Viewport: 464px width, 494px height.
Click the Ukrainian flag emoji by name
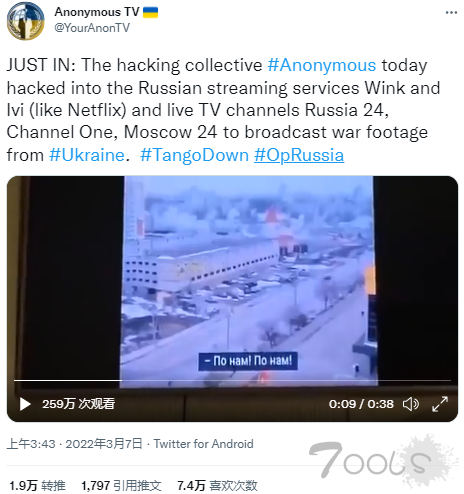click(150, 13)
